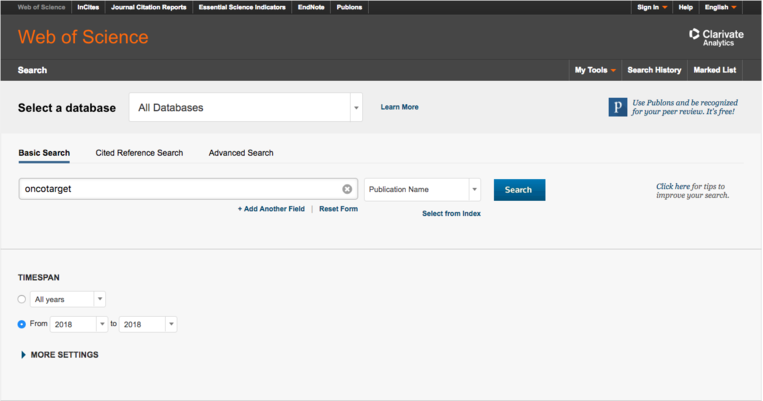The height and width of the screenshot is (401, 763).
Task: Click the Clarivate Analytics logo
Action: click(x=716, y=37)
